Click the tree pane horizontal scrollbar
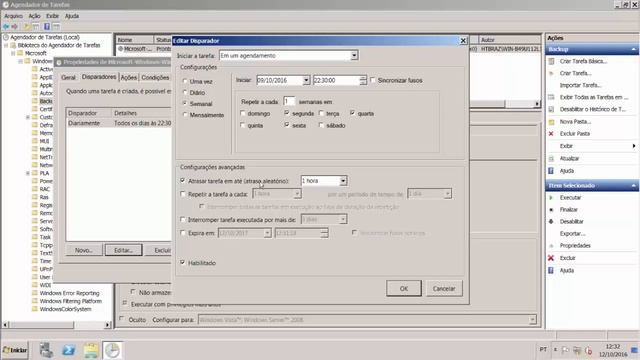 click(x=57, y=324)
